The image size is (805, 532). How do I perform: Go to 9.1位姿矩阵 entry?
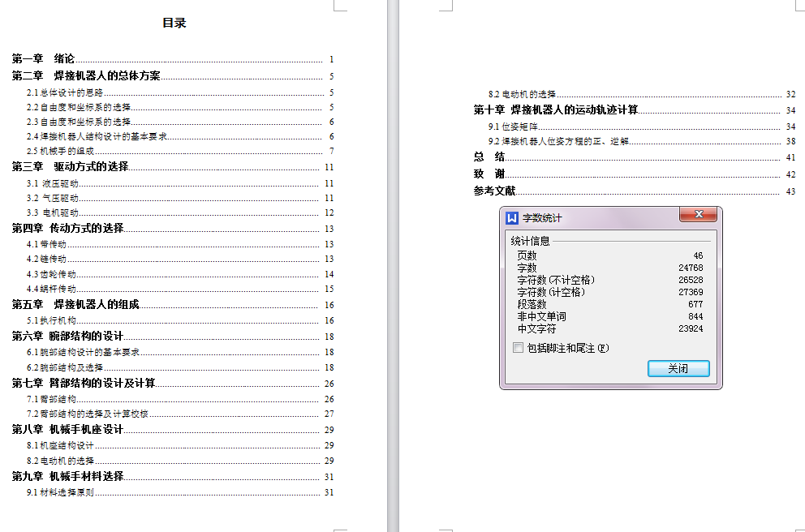click(x=642, y=127)
